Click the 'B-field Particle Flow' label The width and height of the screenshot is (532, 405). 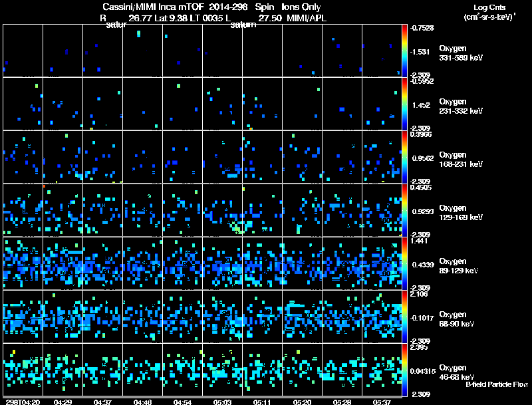pyautogui.click(x=497, y=384)
